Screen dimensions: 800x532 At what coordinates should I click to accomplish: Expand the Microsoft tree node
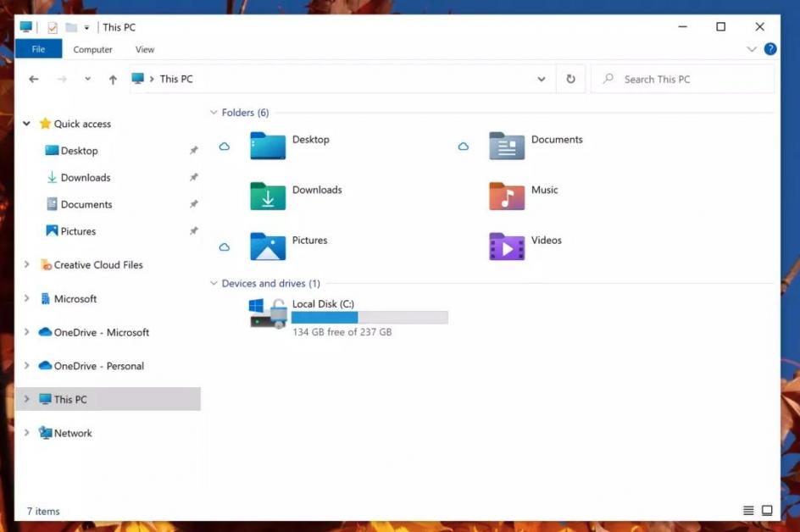(x=26, y=298)
